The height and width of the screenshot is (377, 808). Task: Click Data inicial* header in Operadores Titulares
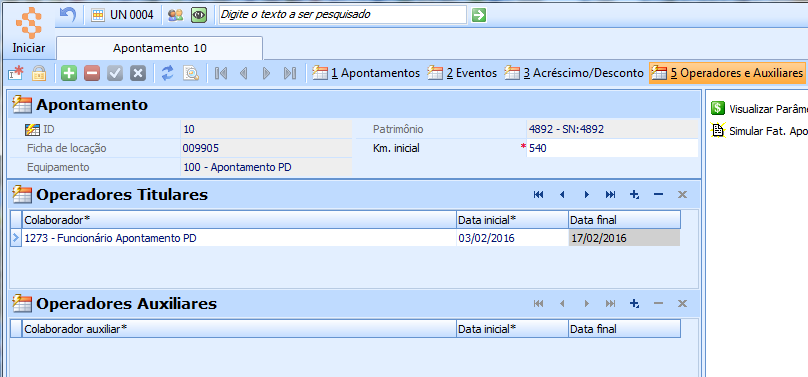[x=512, y=220]
